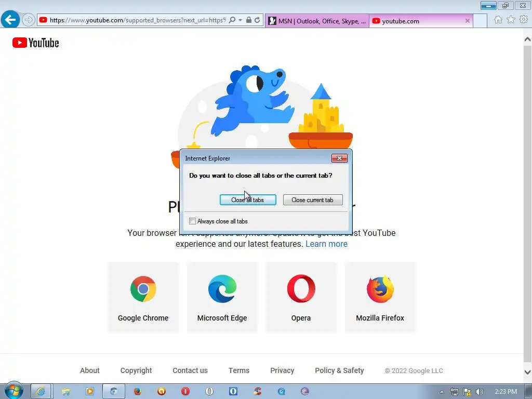Viewport: 532px width, 399px height.
Task: Click the forward navigation arrow
Action: tap(29, 20)
